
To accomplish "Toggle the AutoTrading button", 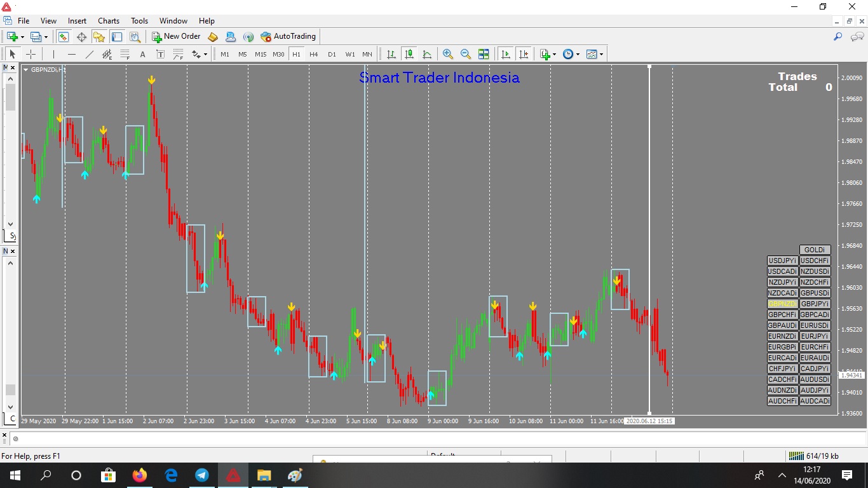I will click(x=288, y=37).
